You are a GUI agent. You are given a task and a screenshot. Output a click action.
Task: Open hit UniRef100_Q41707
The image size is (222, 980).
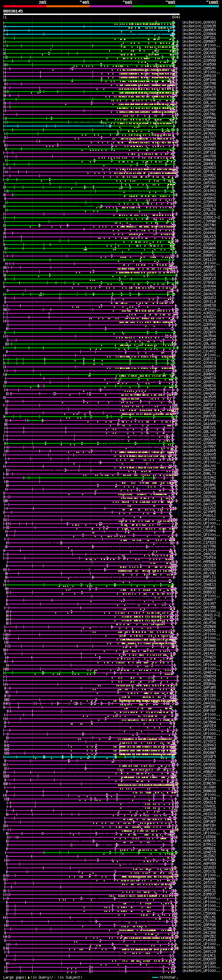[199, 137]
